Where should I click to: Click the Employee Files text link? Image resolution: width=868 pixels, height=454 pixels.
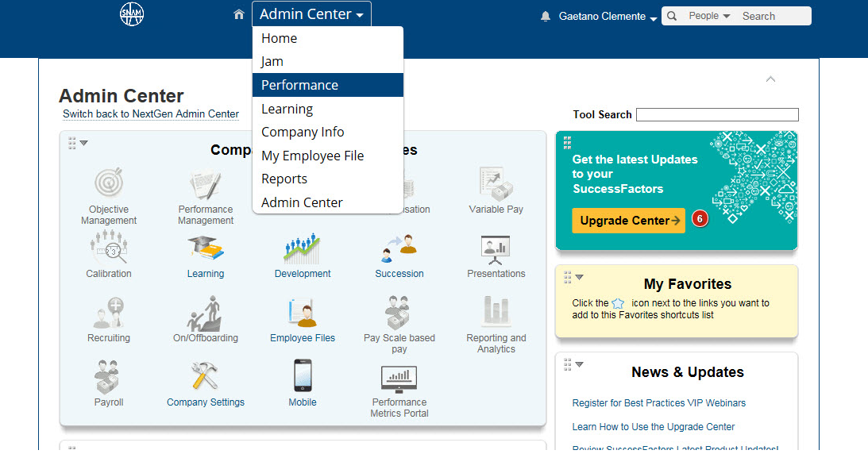303,338
